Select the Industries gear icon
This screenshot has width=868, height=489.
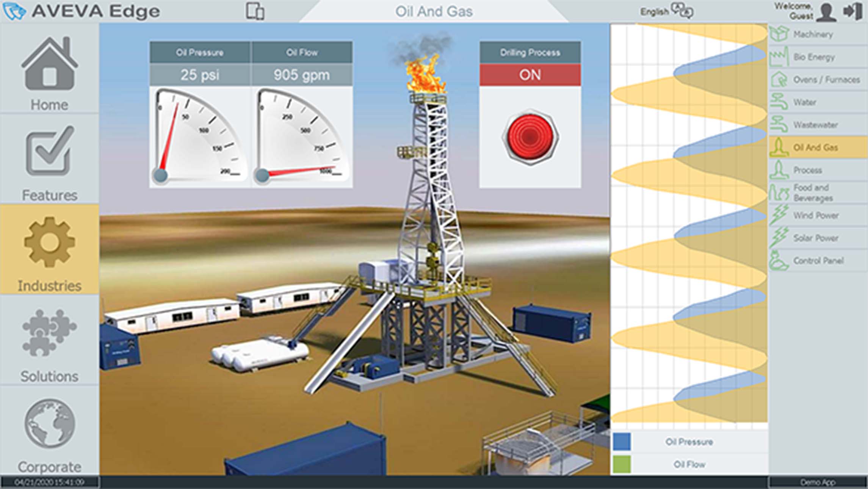(50, 242)
